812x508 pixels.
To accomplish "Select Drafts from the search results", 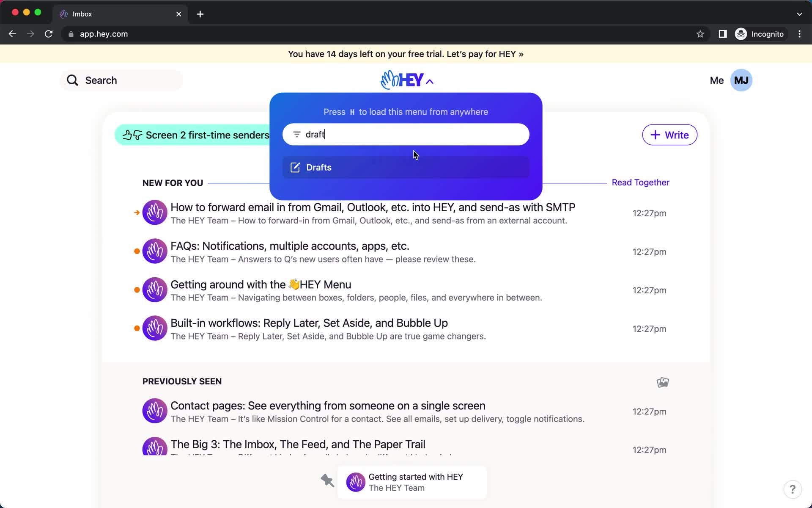I will pos(406,167).
